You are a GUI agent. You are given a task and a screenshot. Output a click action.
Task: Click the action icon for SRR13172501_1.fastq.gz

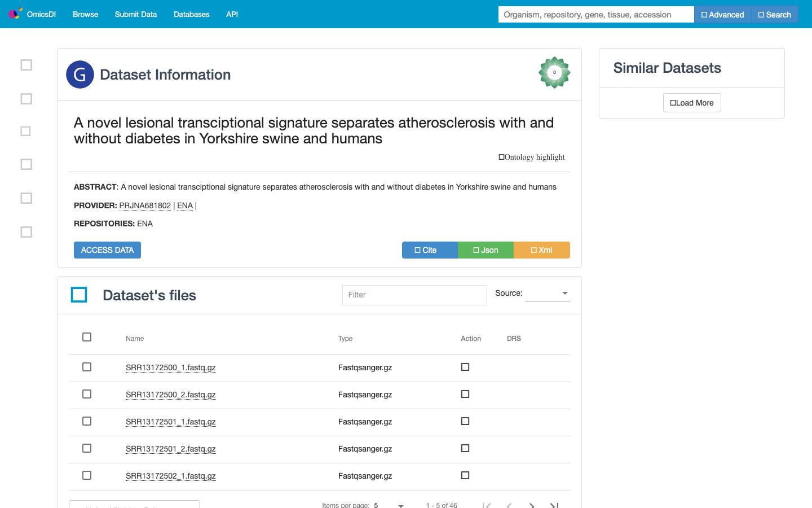(x=465, y=421)
